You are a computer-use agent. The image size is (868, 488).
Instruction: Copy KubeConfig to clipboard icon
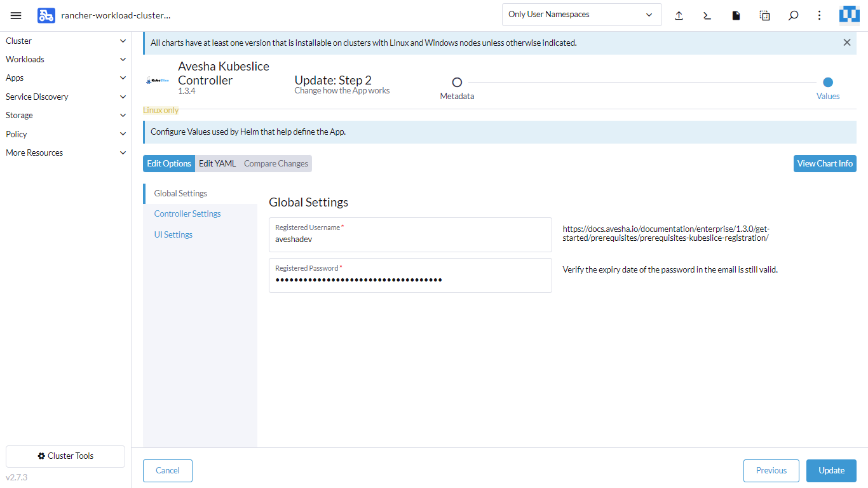764,15
